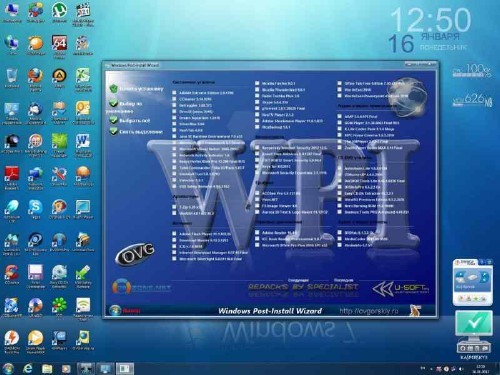Click the U-SOFT logo in wizard
This screenshot has width=500, height=375.
point(401,289)
